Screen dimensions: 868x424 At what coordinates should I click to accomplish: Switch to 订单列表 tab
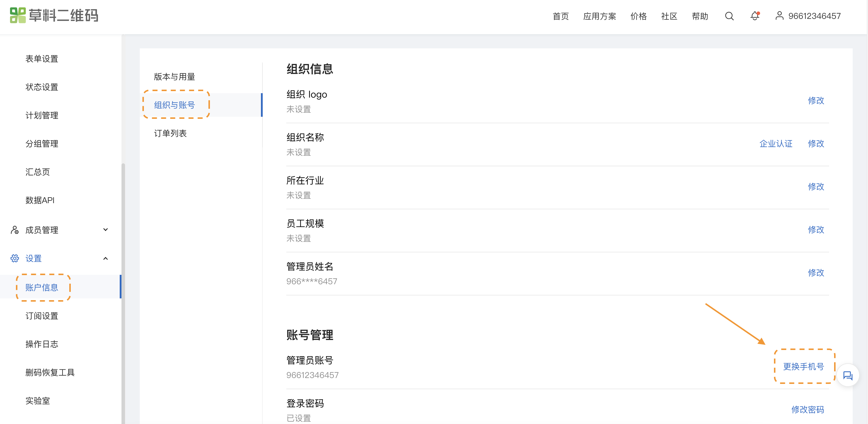(170, 134)
